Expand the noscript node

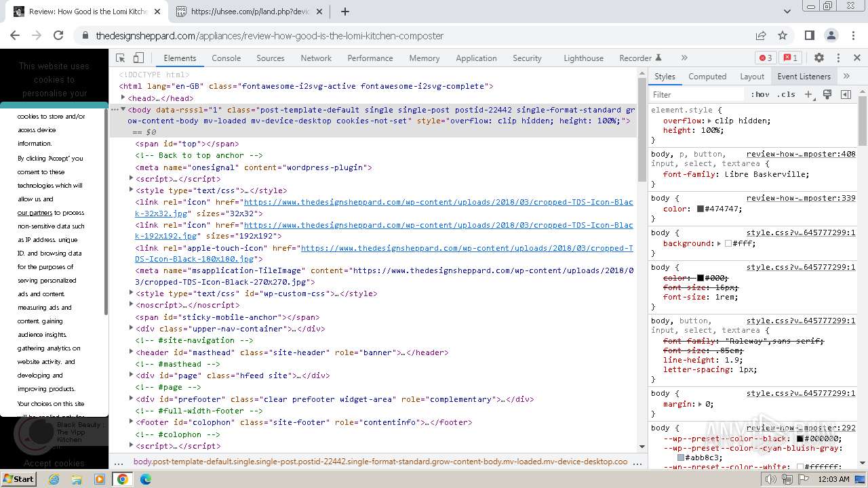[131, 304]
